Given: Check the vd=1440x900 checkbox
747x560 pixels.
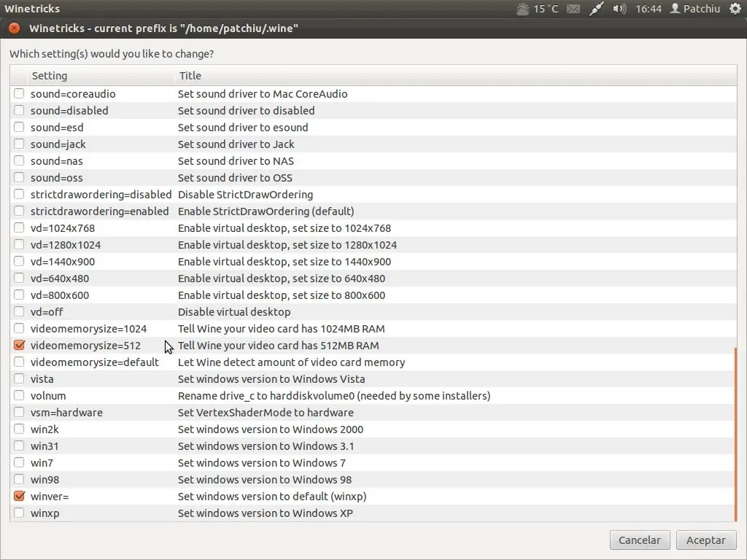Looking at the screenshot, I should (x=19, y=261).
